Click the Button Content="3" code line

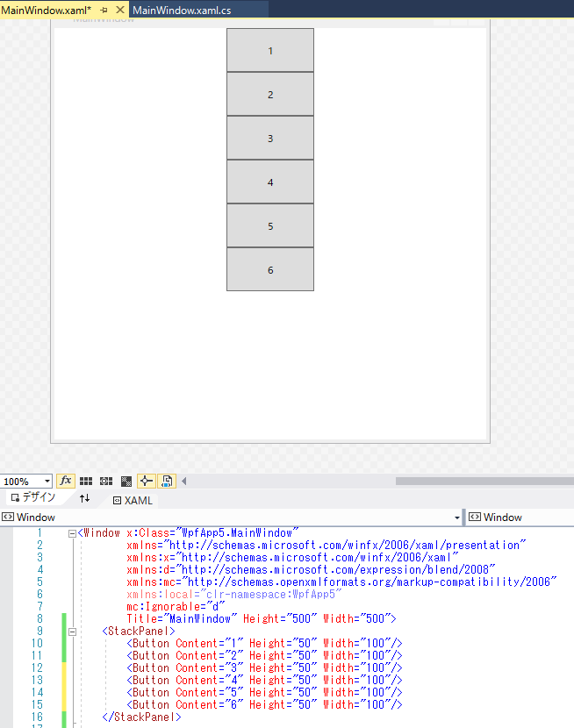[264, 668]
